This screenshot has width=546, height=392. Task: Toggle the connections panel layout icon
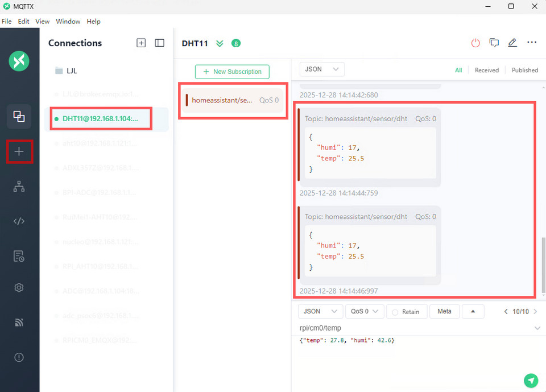(159, 43)
